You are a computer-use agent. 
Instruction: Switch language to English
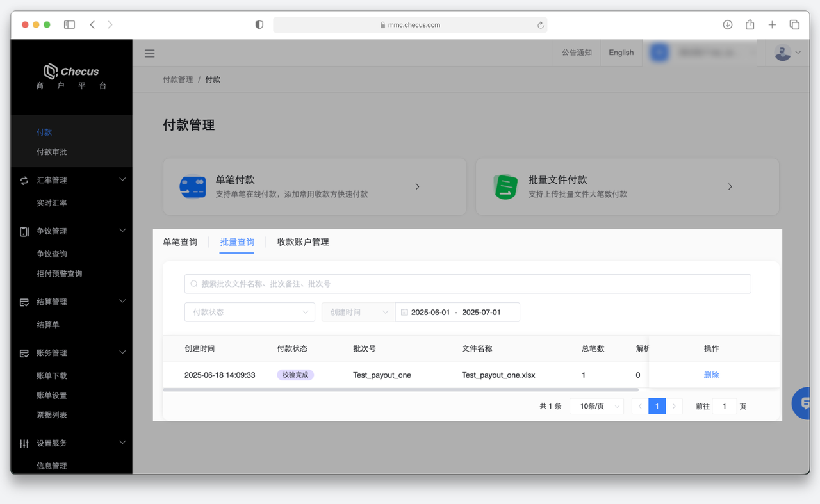tap(621, 53)
